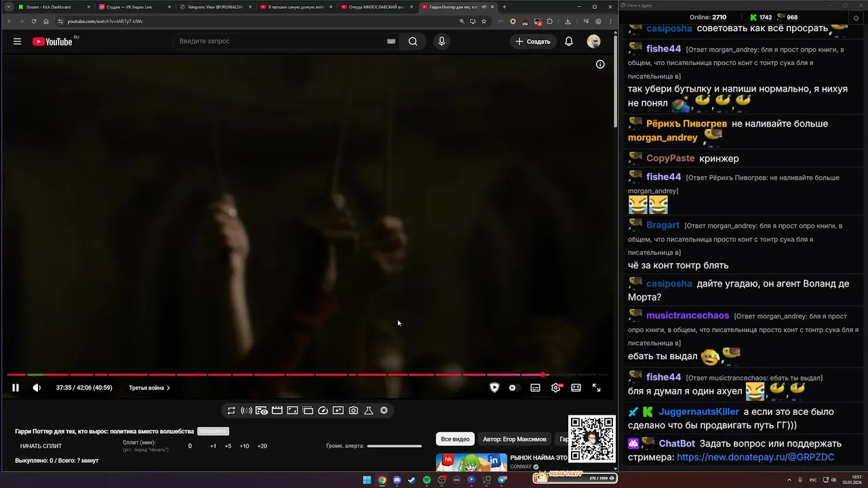Open player settings gear
868x488 pixels.
556,388
